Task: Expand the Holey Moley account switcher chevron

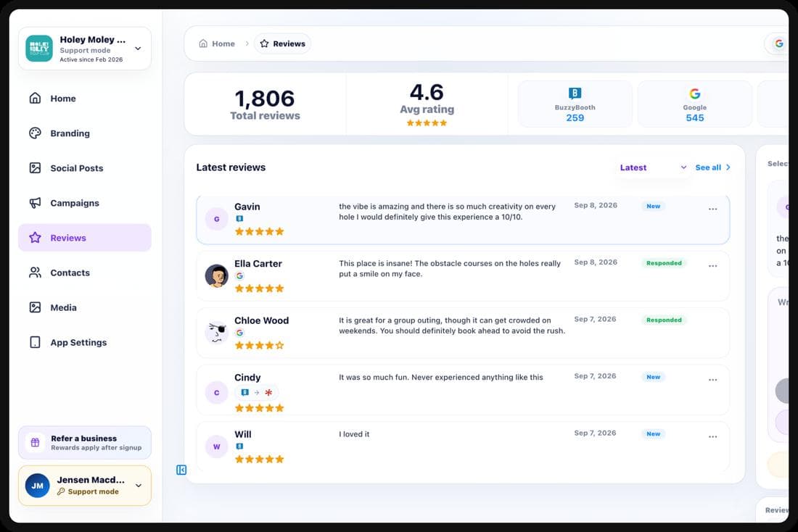Action: [x=138, y=49]
